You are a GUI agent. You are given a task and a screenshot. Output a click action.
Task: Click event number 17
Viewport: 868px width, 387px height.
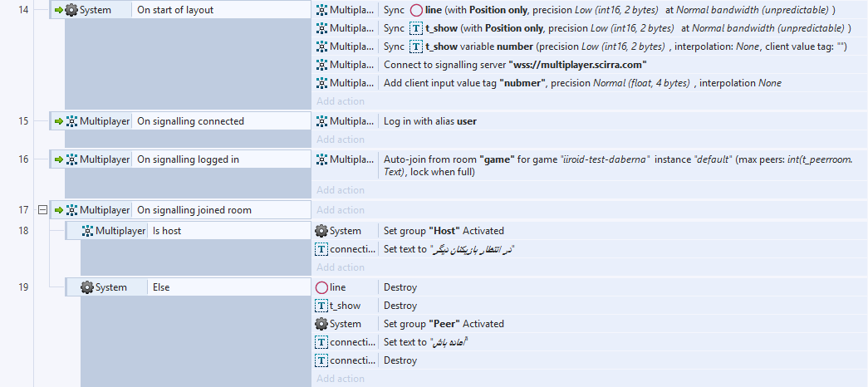tap(24, 210)
